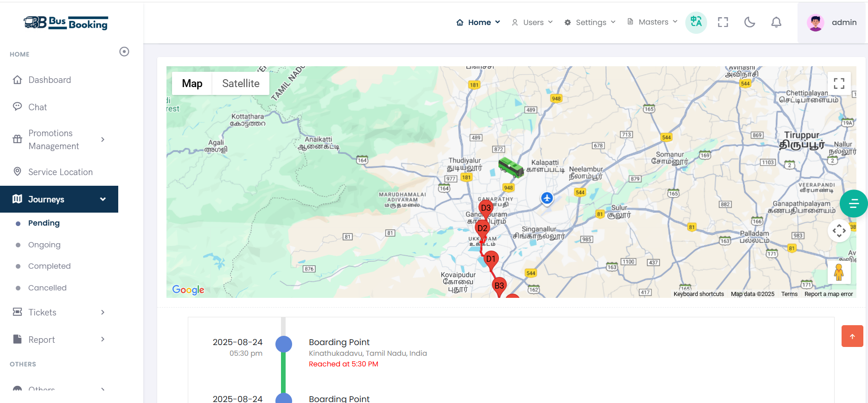The image size is (868, 403).
Task: Click the Chat bubble icon
Action: [18, 107]
